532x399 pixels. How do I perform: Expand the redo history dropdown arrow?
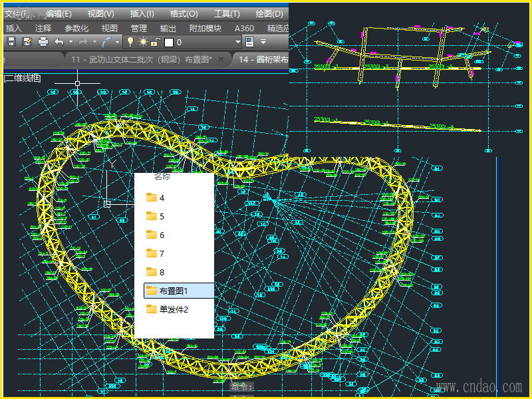[x=94, y=42]
